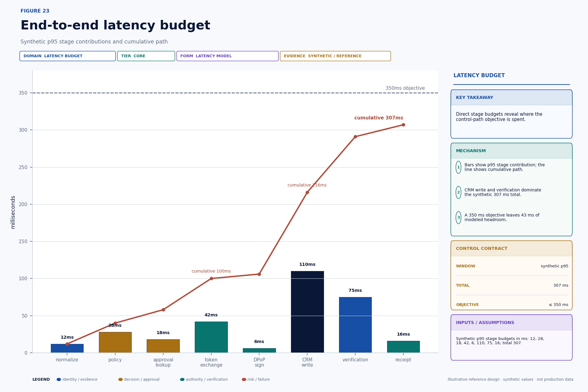The width and height of the screenshot is (588, 392).
Task: Select the blue identity / evidence legend dot
Action: (x=59, y=379)
